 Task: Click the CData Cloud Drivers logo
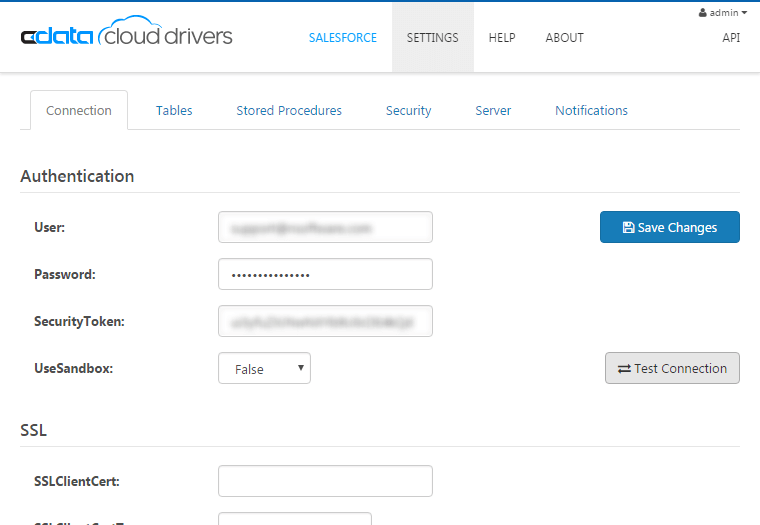(x=126, y=36)
